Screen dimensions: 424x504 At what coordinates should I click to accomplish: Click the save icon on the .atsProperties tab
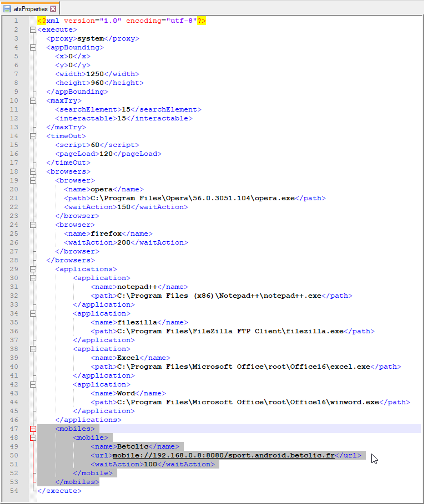click(7, 9)
